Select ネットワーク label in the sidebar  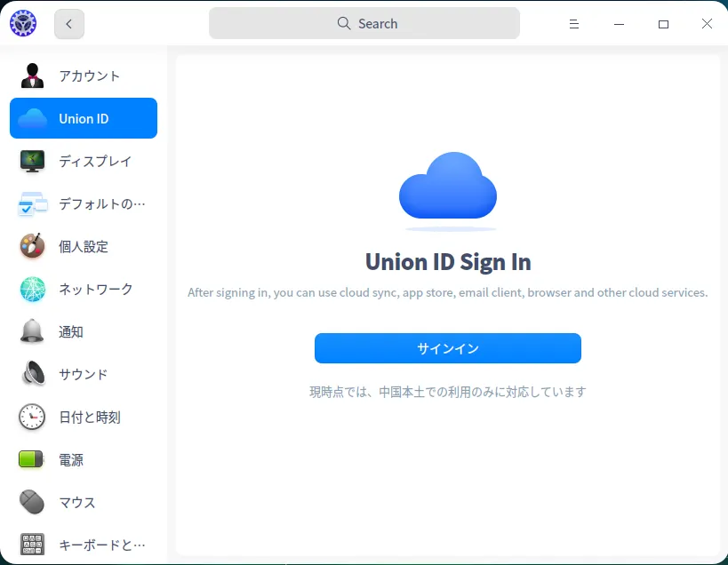pos(96,289)
